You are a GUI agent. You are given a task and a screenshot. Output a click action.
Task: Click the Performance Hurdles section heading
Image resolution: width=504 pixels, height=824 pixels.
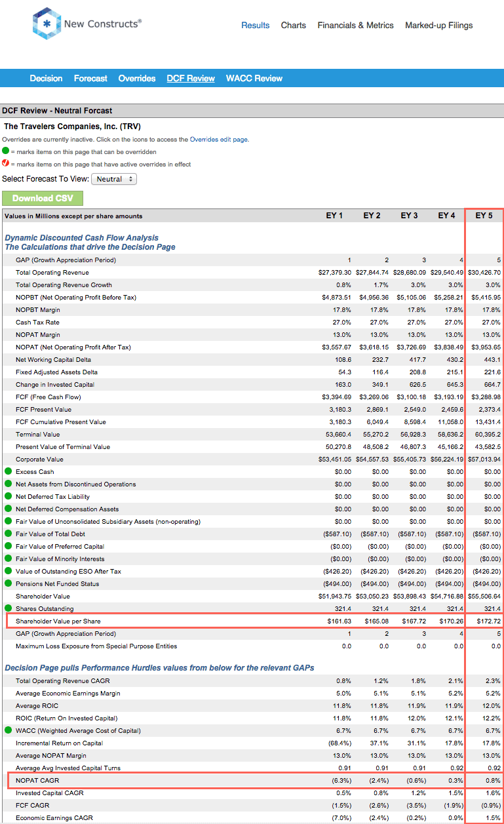[x=159, y=667]
